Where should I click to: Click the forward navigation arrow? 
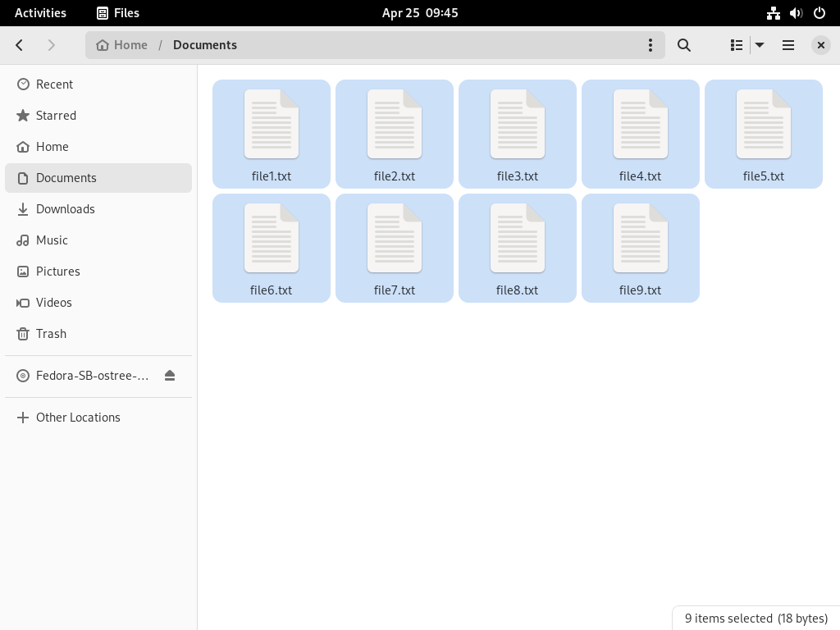(52, 45)
